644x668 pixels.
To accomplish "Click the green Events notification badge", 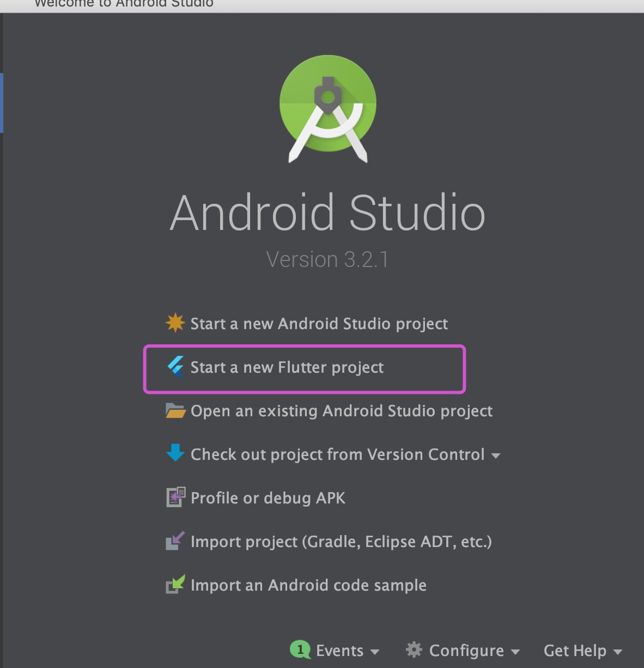I will (300, 649).
